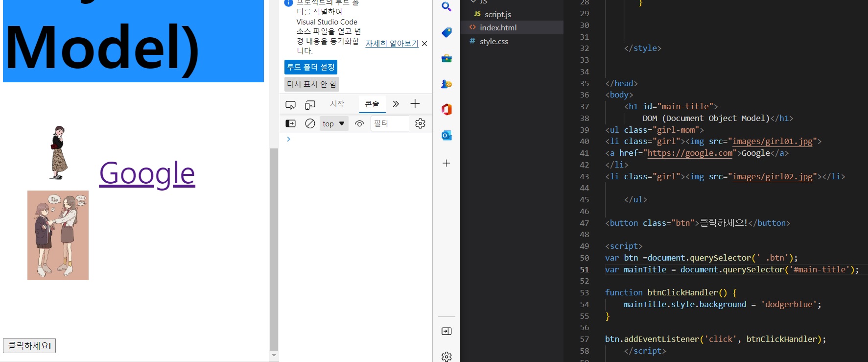This screenshot has width=868, height=362.
Task: Click mainTitle.style.background on line 54
Action: tap(685, 304)
